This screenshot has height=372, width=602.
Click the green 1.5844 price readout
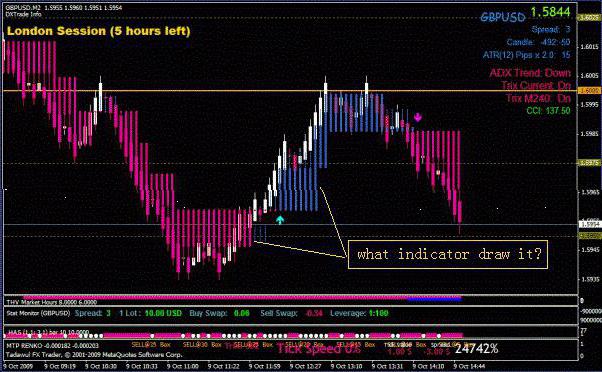click(550, 12)
